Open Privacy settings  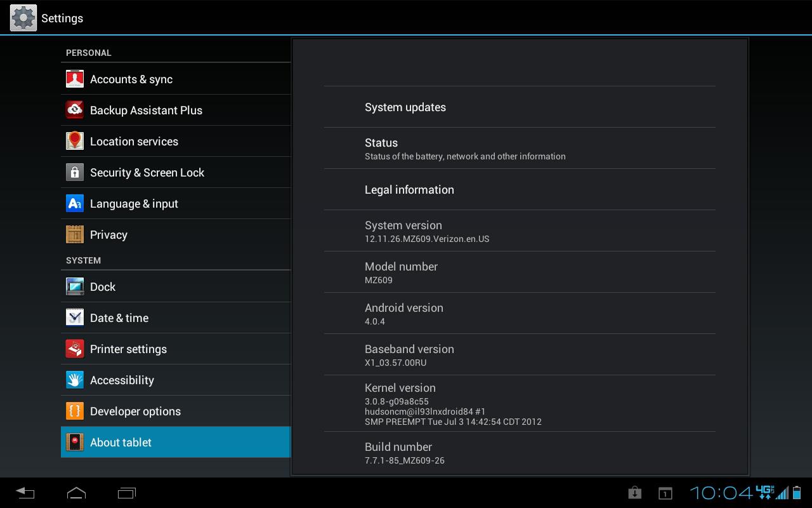[176, 234]
